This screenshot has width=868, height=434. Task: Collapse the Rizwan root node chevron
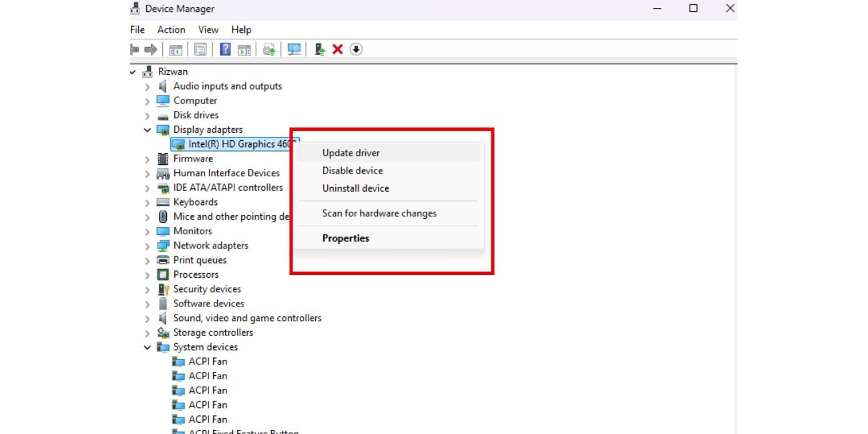(134, 71)
